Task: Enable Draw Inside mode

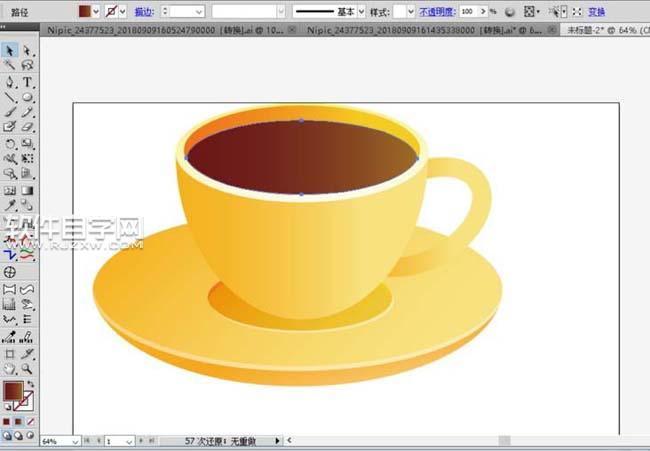Action: (x=30, y=435)
